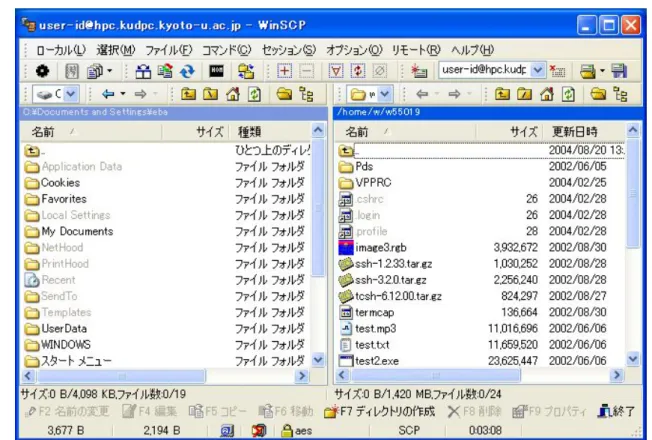Select the test.mp3 file
This screenshot has height=440, width=652.
(368, 329)
